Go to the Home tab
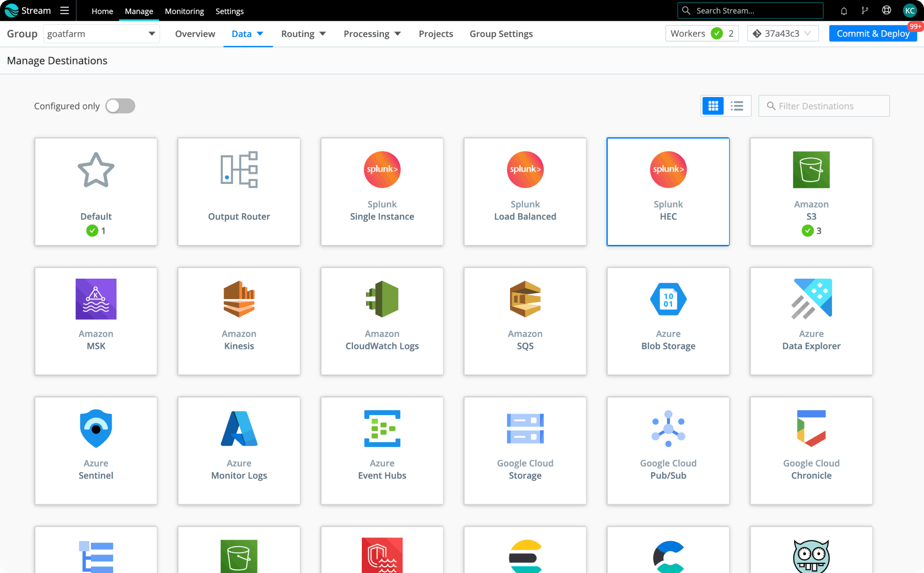The height and width of the screenshot is (573, 924). click(x=102, y=11)
